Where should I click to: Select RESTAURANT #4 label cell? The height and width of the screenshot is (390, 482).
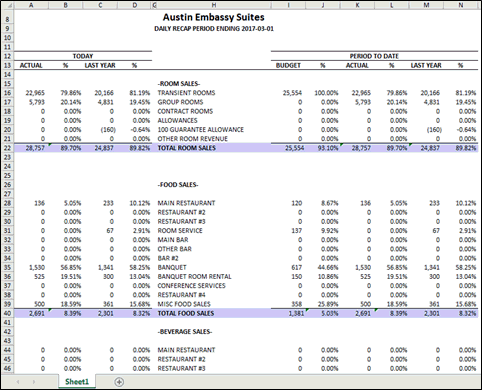(x=182, y=295)
